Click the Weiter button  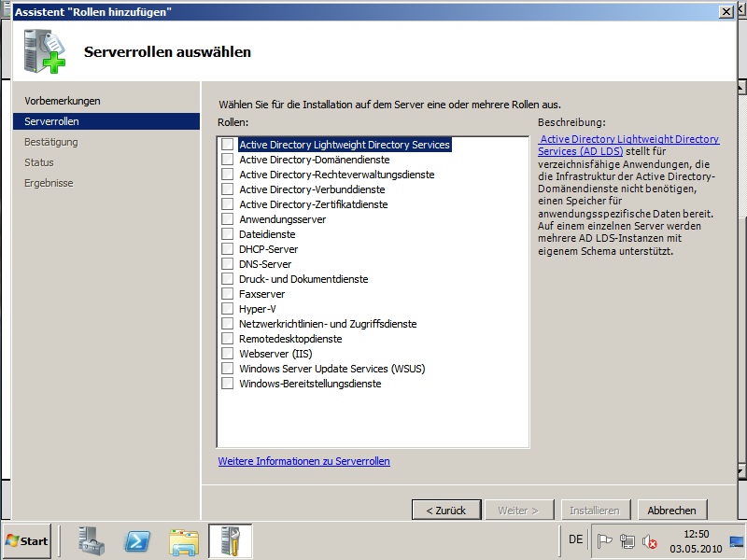[x=519, y=510]
